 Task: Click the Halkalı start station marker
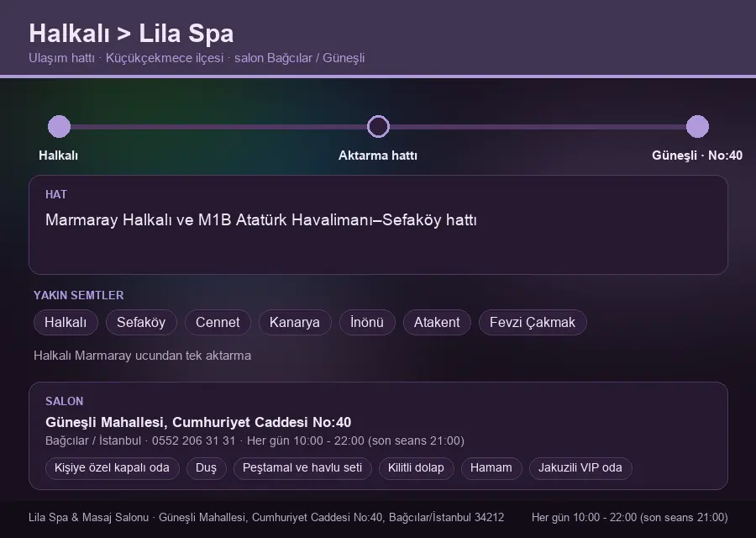point(60,126)
